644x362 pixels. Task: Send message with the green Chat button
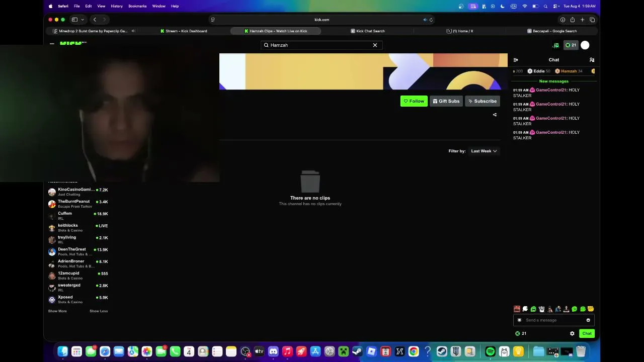pyautogui.click(x=587, y=333)
